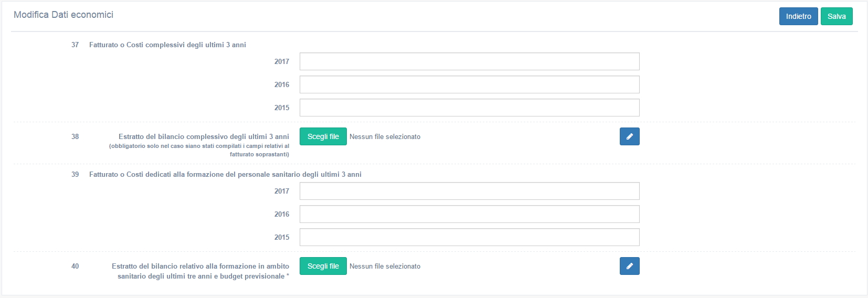The height and width of the screenshot is (298, 868).
Task: Choose file for item 40 bilancio formazione
Action: pyautogui.click(x=323, y=266)
